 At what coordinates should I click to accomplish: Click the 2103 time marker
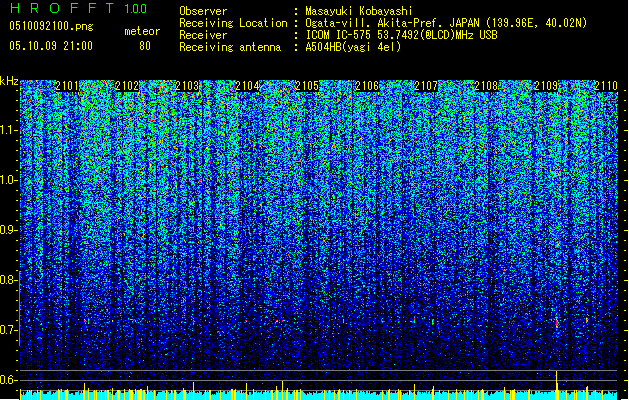[187, 86]
